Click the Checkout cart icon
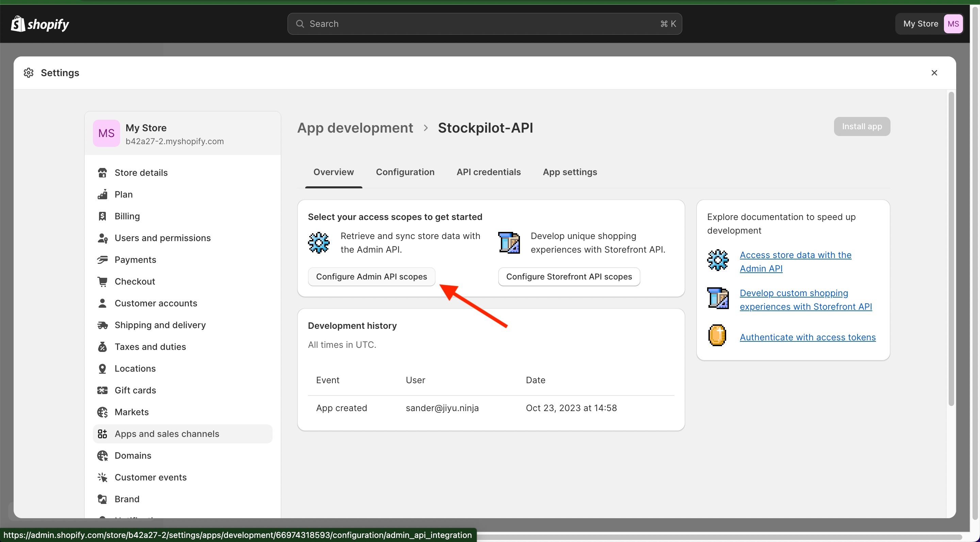 (102, 281)
